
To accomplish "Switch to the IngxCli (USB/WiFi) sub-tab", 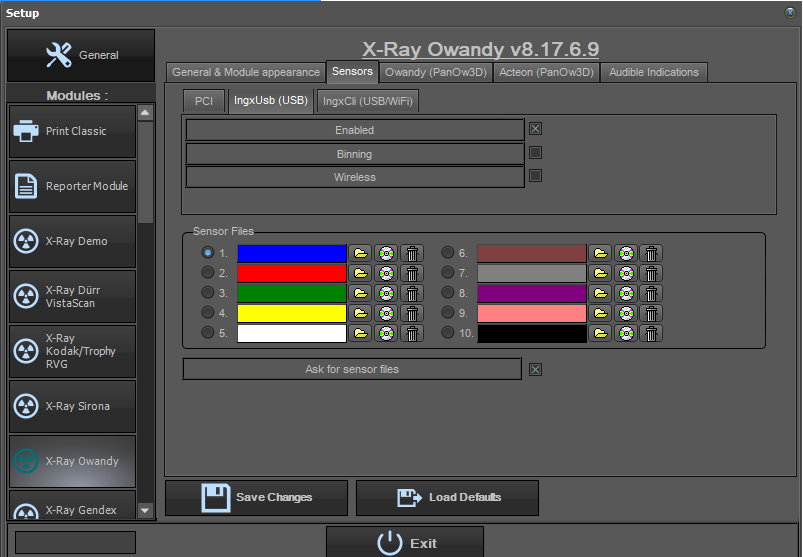I will coord(368,101).
